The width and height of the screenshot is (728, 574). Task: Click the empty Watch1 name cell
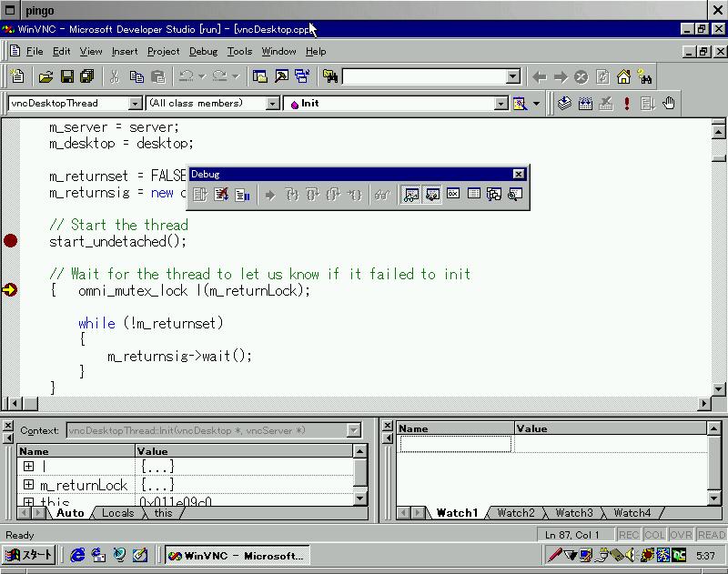(x=455, y=444)
